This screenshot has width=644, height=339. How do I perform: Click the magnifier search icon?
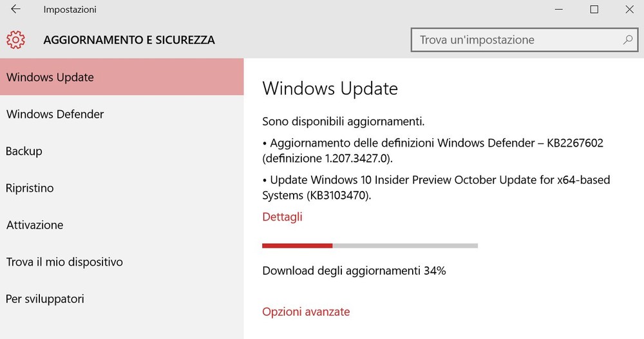(627, 40)
